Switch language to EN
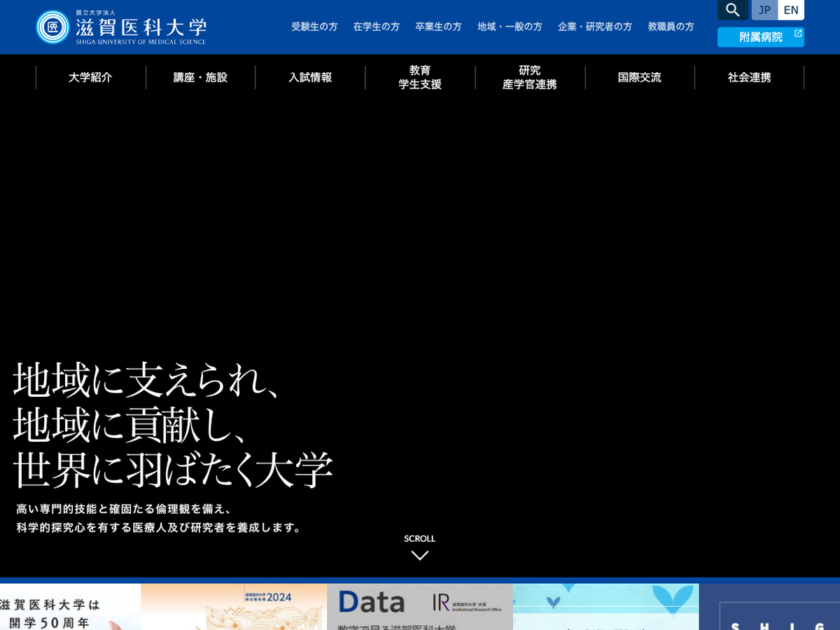This screenshot has height=630, width=840. click(791, 10)
